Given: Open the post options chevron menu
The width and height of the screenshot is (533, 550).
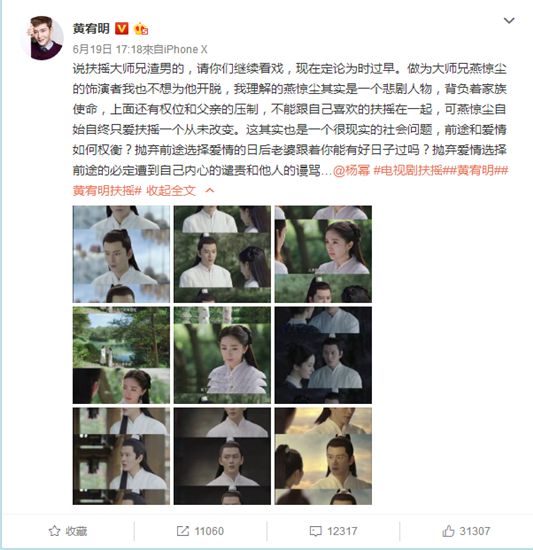Looking at the screenshot, I should point(509,21).
